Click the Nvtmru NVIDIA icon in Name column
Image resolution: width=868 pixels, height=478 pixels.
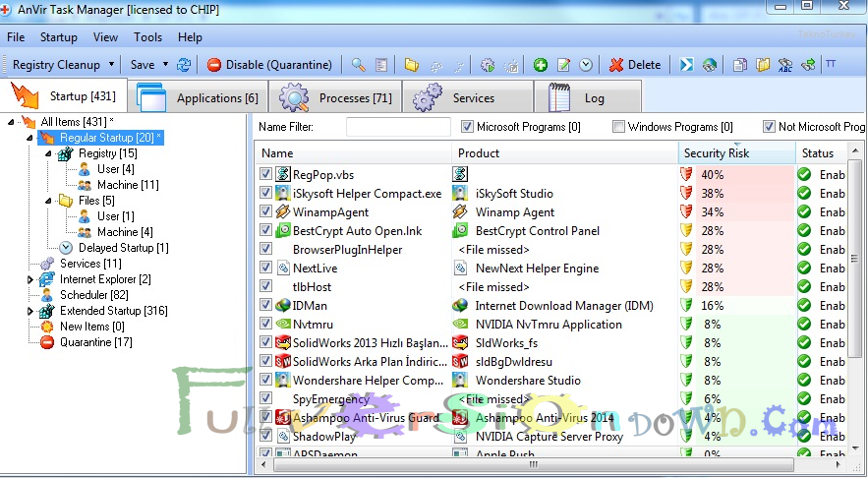283,324
